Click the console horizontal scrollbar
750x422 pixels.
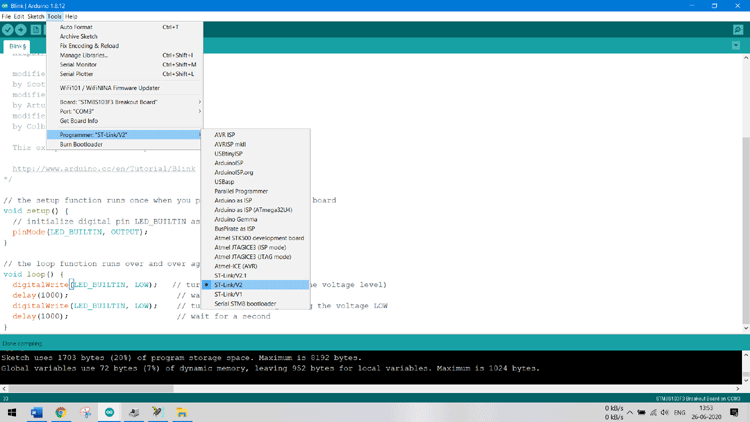91,389
